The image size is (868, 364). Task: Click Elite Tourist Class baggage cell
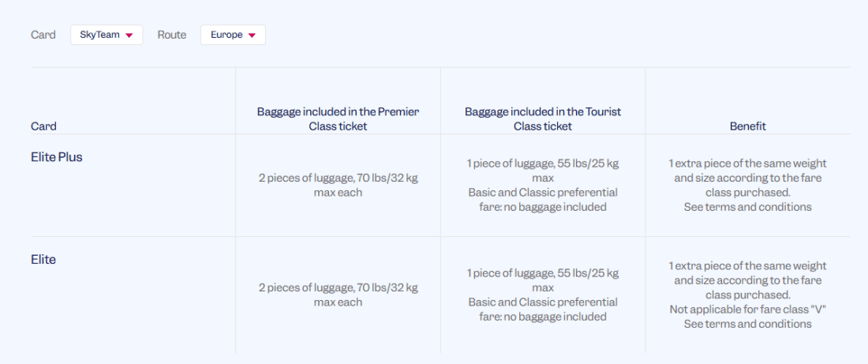(x=543, y=295)
